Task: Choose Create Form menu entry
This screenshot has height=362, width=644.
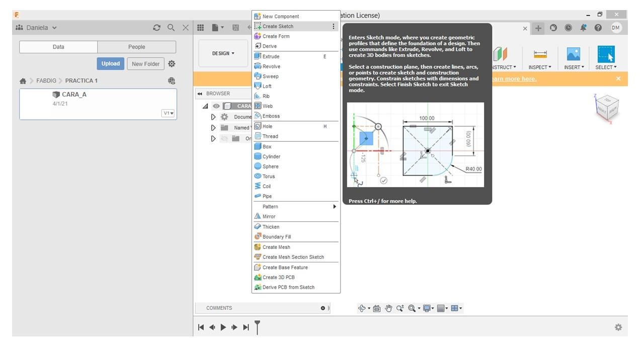Action: click(296, 36)
